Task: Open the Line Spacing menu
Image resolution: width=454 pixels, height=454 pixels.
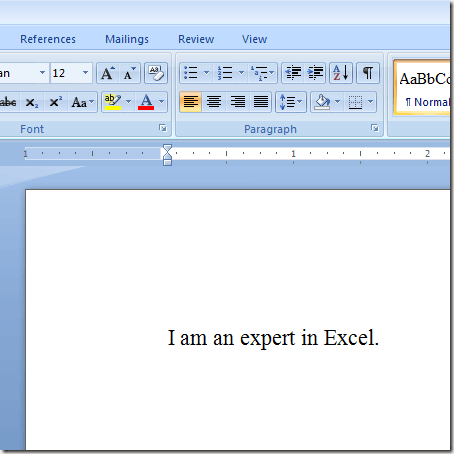Action: 291,102
